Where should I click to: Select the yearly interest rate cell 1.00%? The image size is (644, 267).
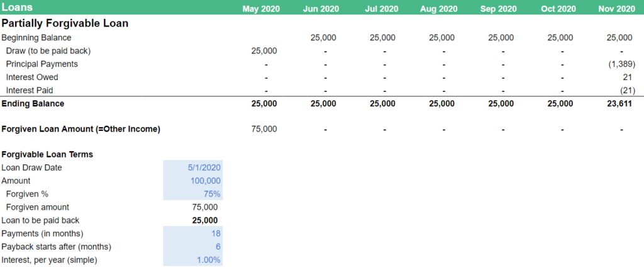pyautogui.click(x=208, y=260)
